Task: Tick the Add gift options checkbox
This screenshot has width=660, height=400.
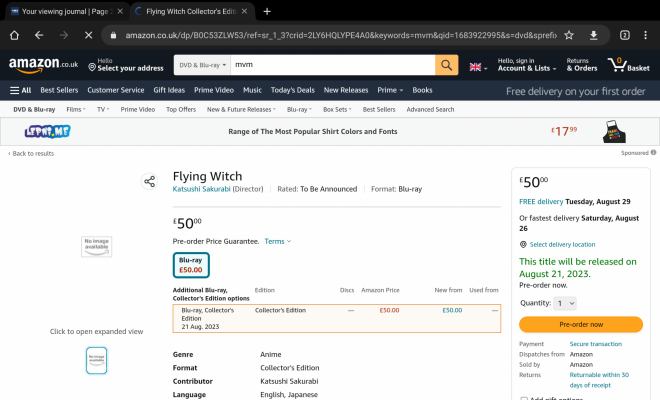Action: 524,398
